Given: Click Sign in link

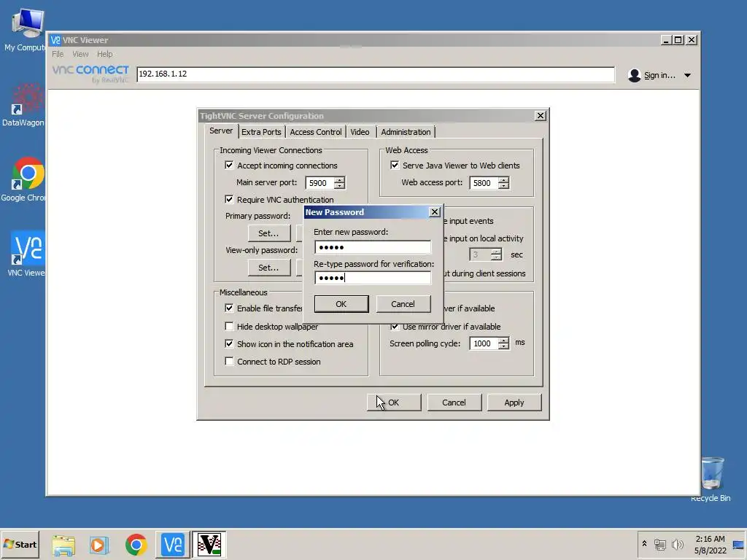Looking at the screenshot, I should coord(659,75).
